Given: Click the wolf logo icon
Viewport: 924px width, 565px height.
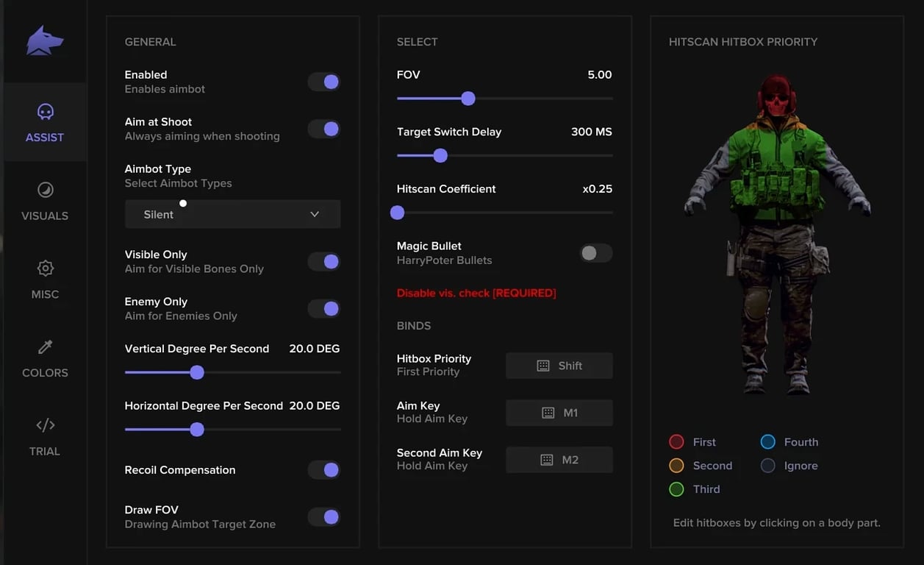Looking at the screenshot, I should (x=45, y=40).
